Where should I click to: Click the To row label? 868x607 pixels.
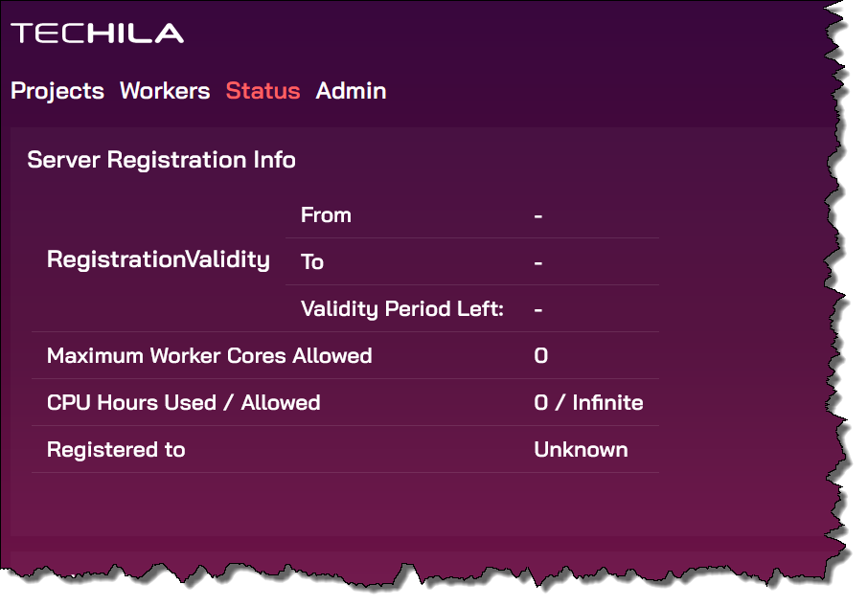tap(312, 262)
